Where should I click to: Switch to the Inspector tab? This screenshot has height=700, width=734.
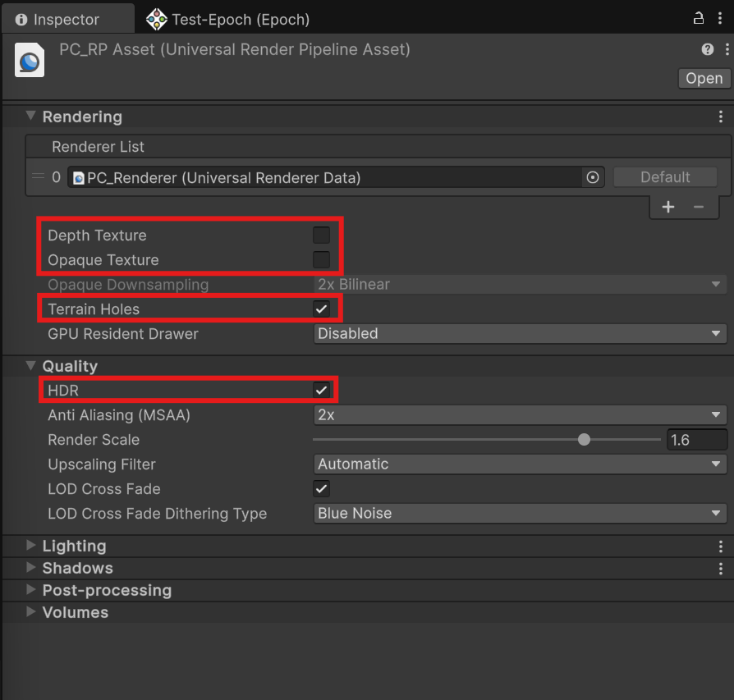click(x=67, y=19)
